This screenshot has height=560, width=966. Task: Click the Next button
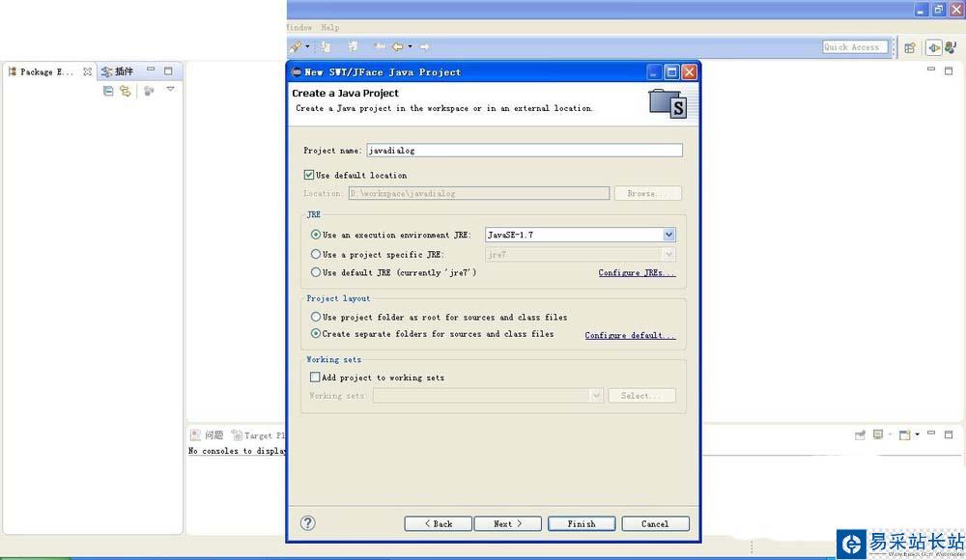(508, 523)
